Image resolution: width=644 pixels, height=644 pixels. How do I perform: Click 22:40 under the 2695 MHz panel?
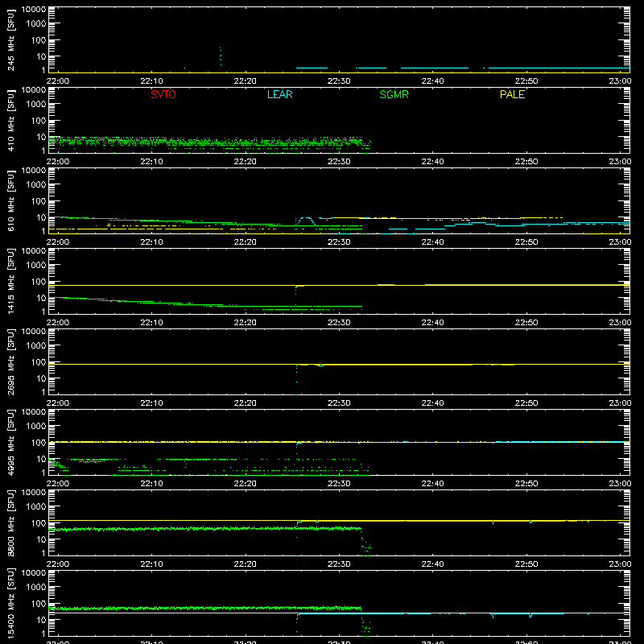pyautogui.click(x=432, y=403)
